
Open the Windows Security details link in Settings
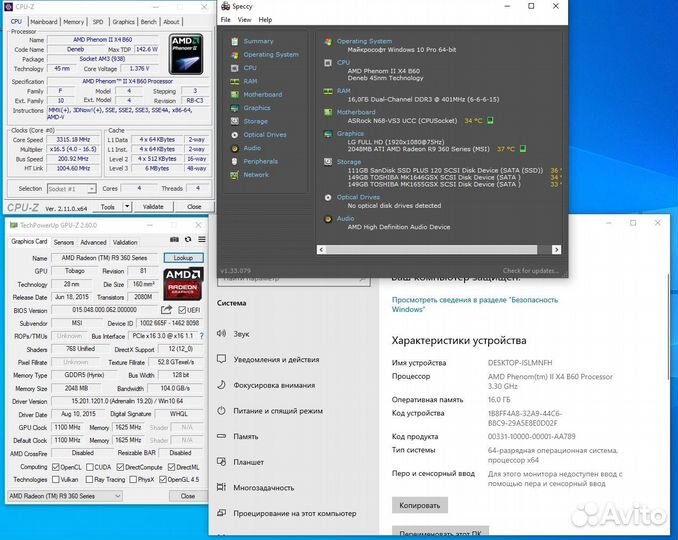(x=474, y=304)
